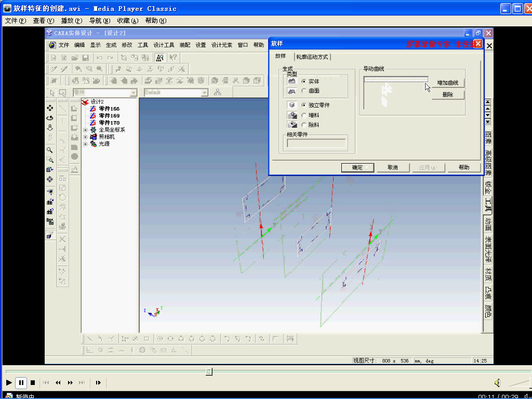This screenshot has height=399, width=532.
Task: Open the Default configuration dropdown
Action: [x=204, y=92]
